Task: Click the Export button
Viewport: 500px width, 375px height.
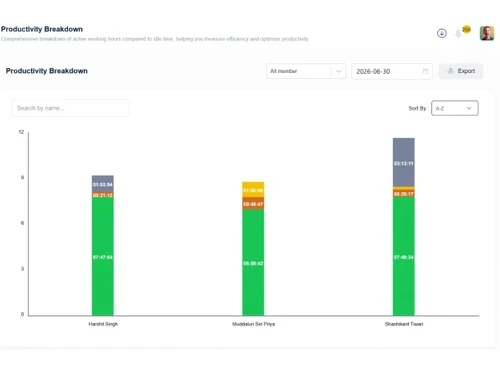Action: tap(461, 71)
